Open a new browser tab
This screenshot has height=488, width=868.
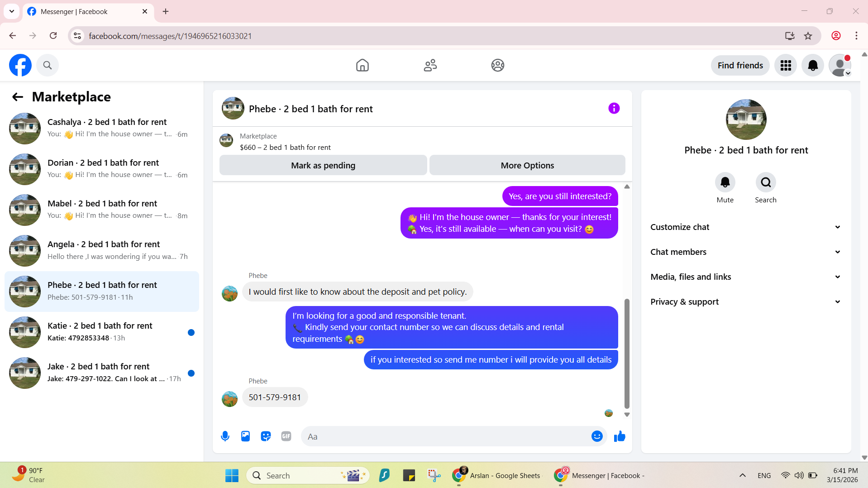click(x=166, y=11)
